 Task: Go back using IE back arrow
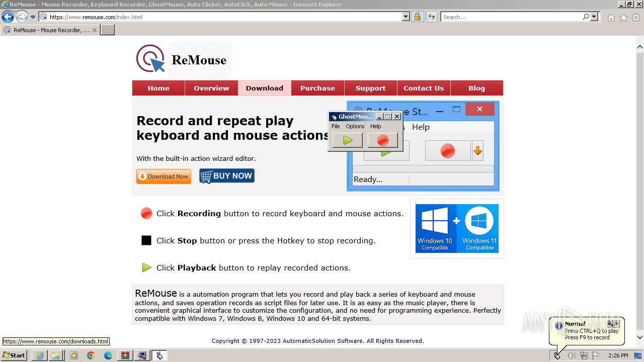click(x=8, y=17)
